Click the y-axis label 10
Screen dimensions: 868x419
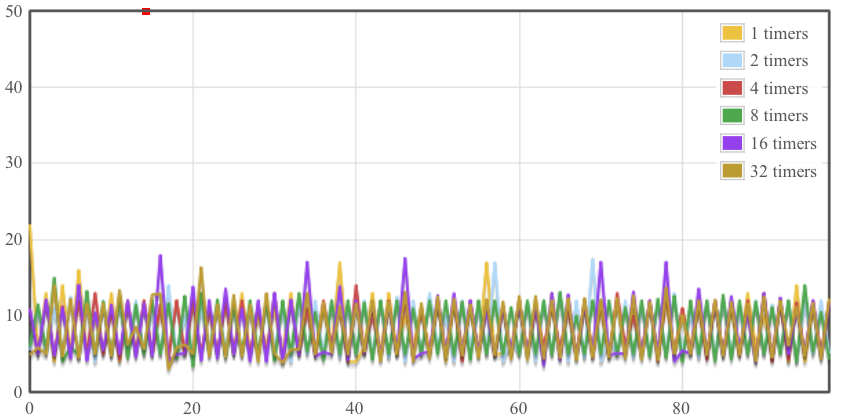(13, 315)
